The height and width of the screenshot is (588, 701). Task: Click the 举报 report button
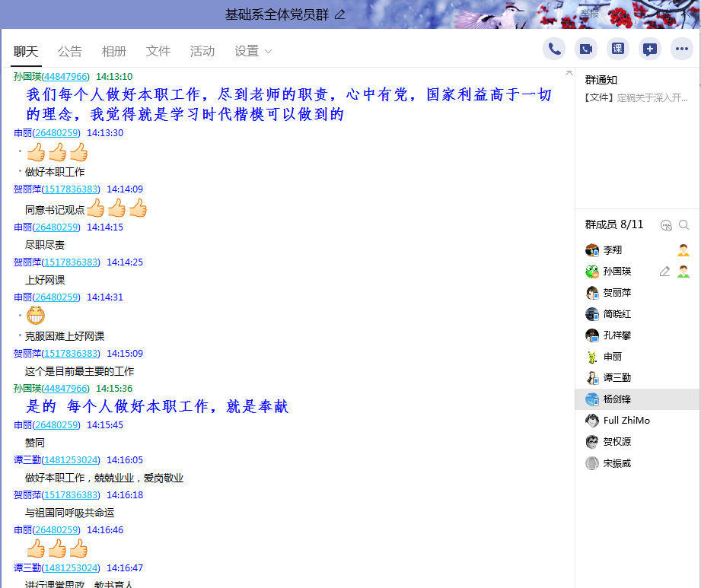[x=590, y=14]
